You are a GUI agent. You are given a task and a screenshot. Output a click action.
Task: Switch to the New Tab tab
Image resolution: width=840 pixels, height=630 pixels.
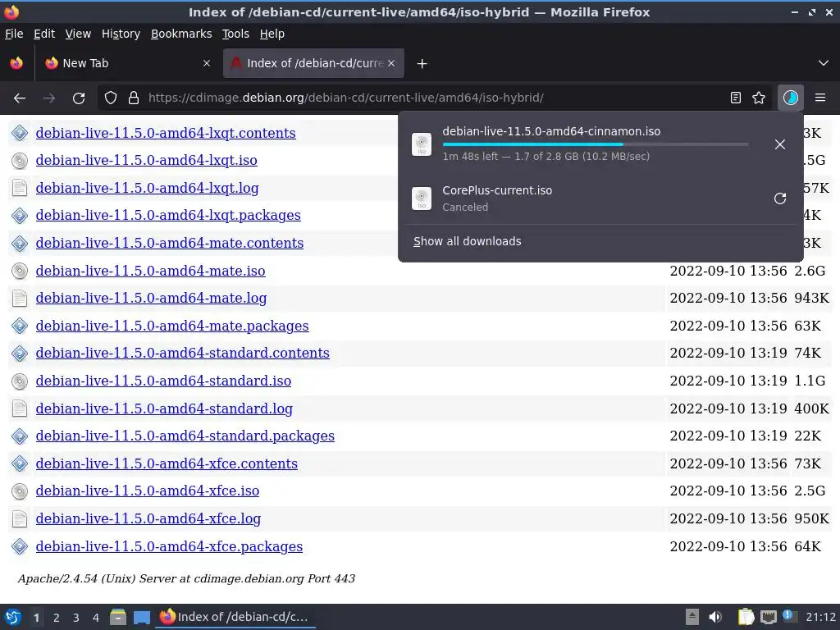tap(128, 63)
